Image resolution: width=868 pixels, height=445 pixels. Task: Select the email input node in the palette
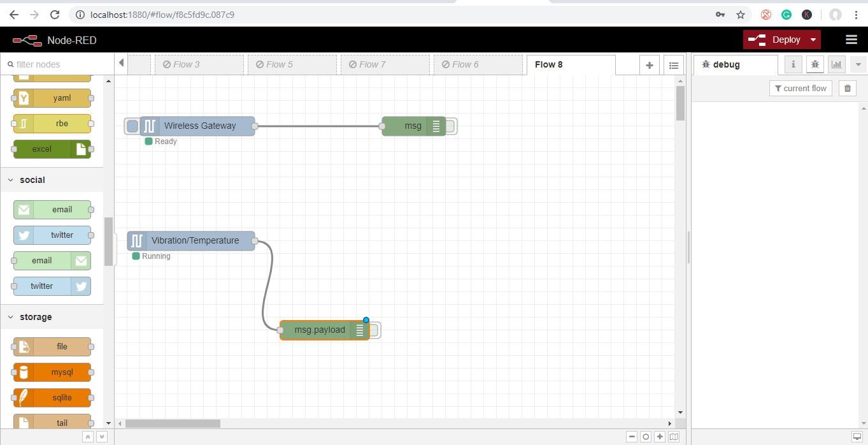tap(52, 209)
